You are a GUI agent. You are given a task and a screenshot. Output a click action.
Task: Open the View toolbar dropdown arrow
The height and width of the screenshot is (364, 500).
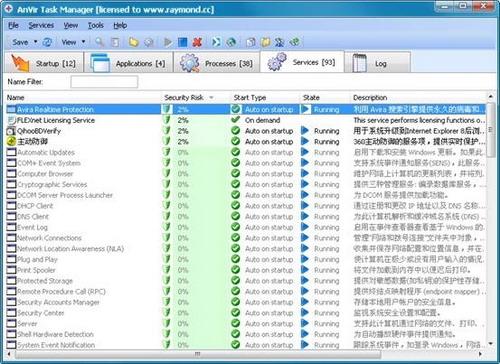(83, 42)
